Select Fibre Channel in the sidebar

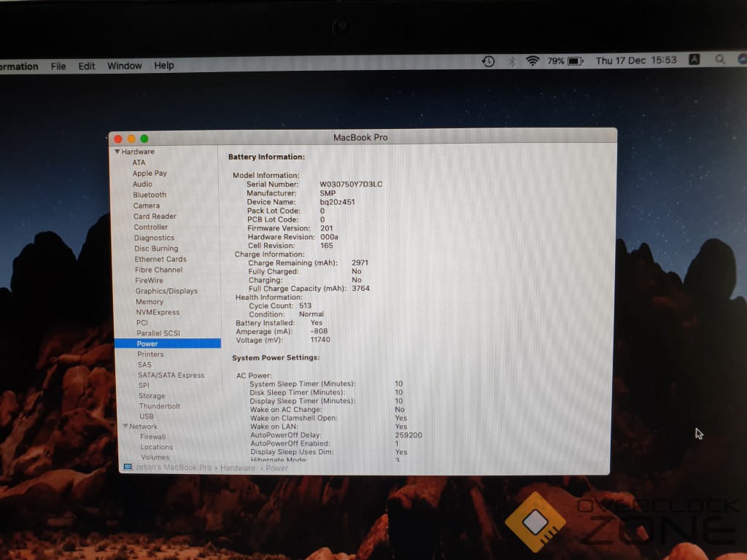(158, 270)
